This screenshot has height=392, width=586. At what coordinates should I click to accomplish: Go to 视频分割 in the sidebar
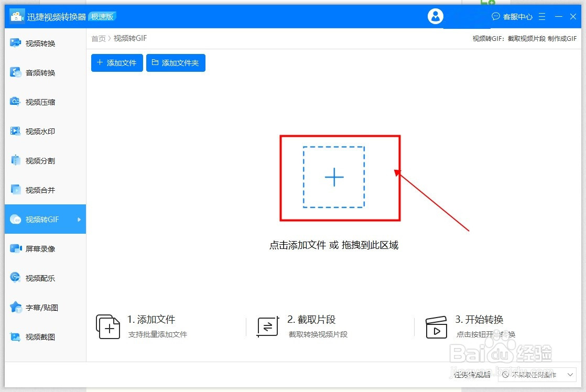click(45, 161)
